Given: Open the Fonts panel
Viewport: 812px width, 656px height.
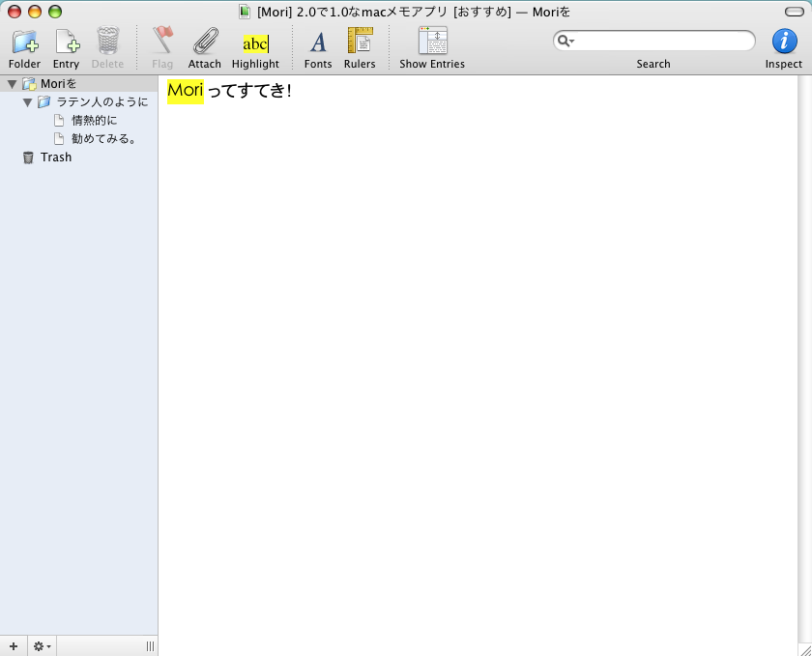Looking at the screenshot, I should pos(317,43).
